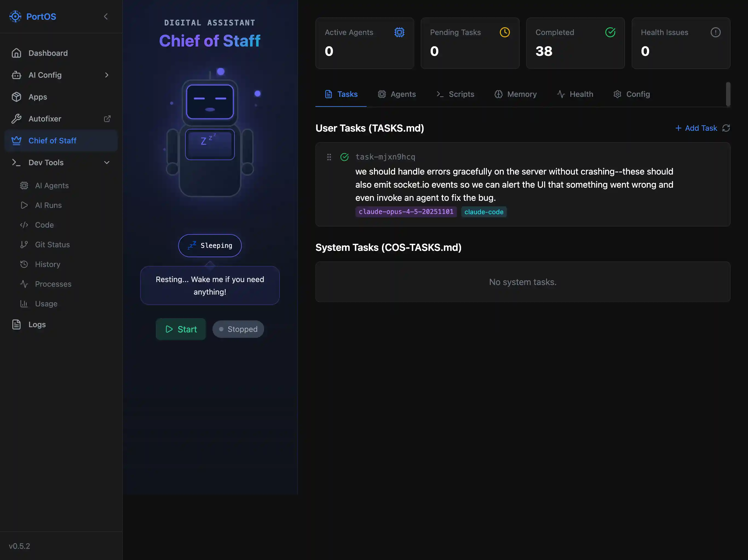Image resolution: width=748 pixels, height=560 pixels.
Task: Open Git Status in Dev Tools
Action: (52, 244)
